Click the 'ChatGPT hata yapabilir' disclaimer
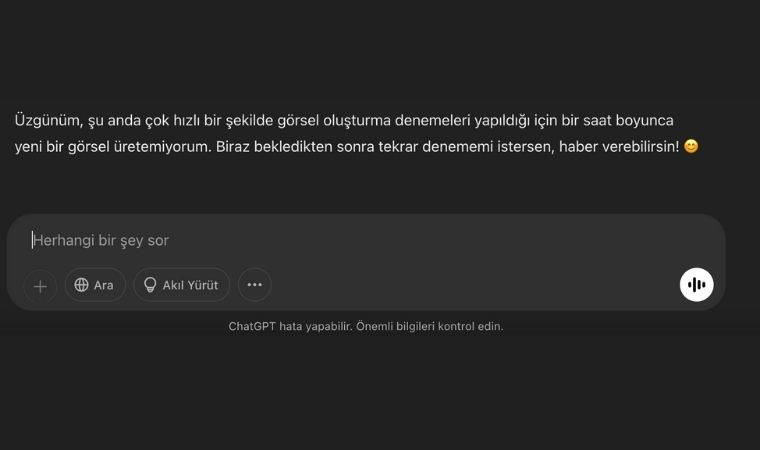This screenshot has height=450, width=760. click(x=290, y=326)
